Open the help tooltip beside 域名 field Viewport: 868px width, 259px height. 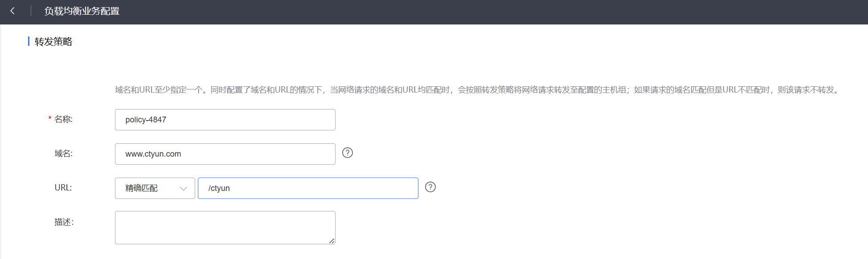coord(348,153)
